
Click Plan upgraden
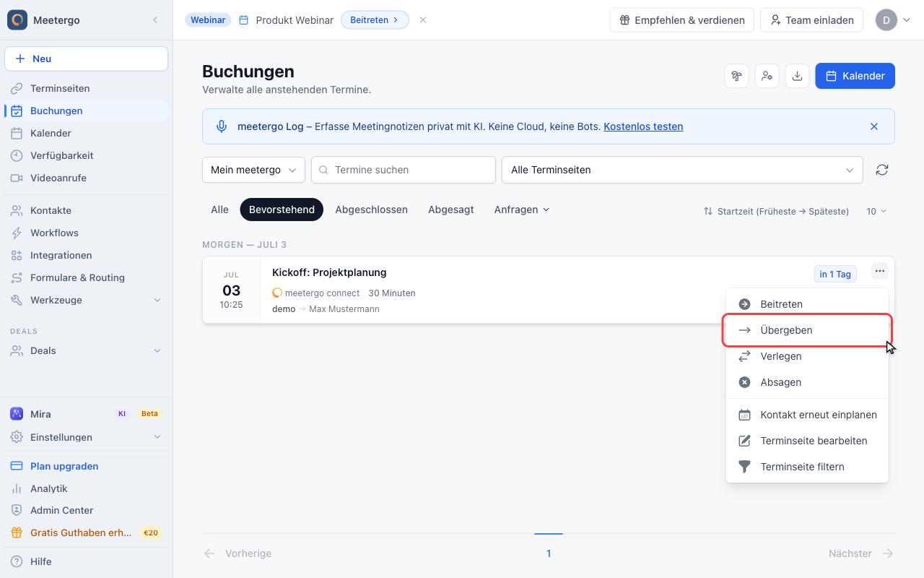tap(86, 466)
